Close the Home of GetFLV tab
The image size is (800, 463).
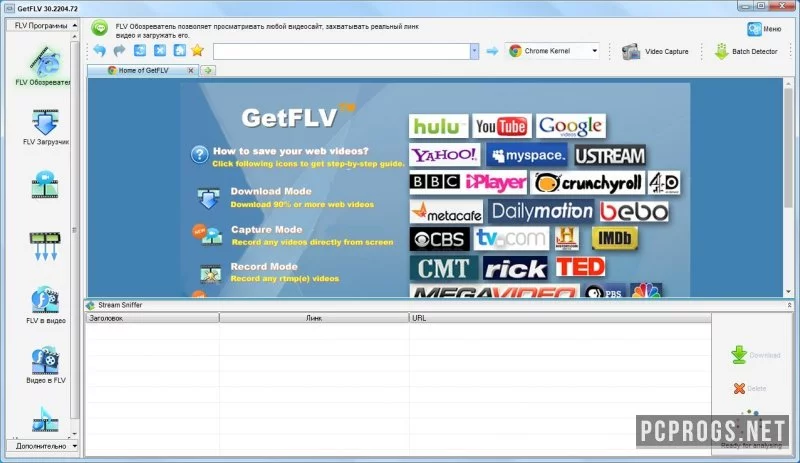point(191,70)
